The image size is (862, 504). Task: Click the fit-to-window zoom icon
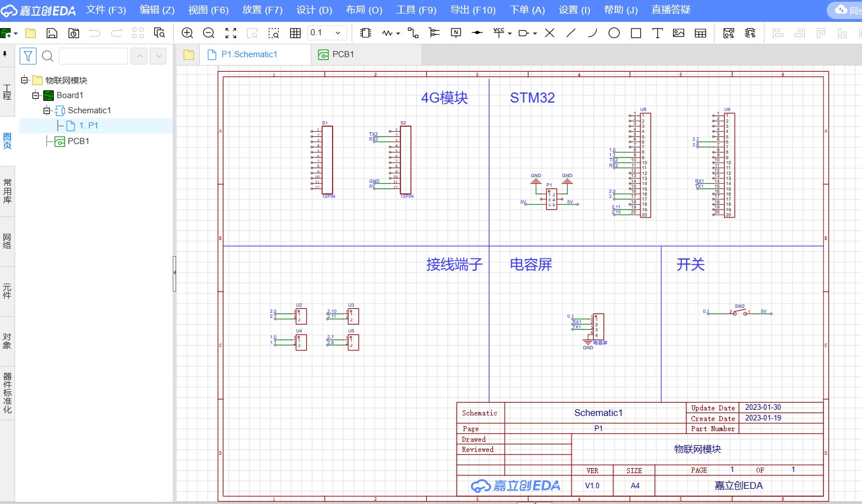pyautogui.click(x=231, y=33)
